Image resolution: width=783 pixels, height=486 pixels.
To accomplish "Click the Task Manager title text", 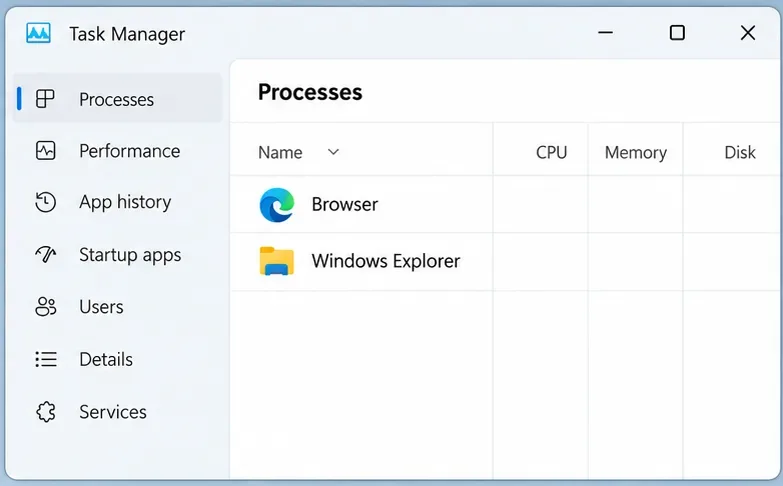I will click(x=127, y=34).
